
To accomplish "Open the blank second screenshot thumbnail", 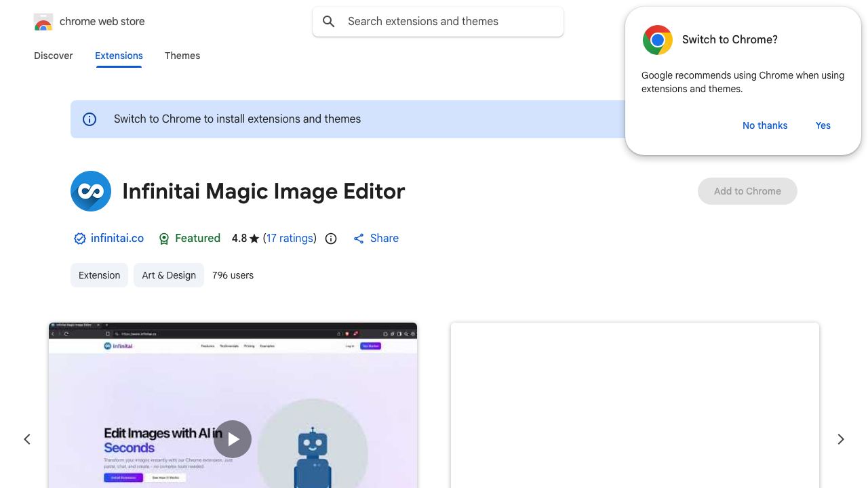I will [635, 405].
